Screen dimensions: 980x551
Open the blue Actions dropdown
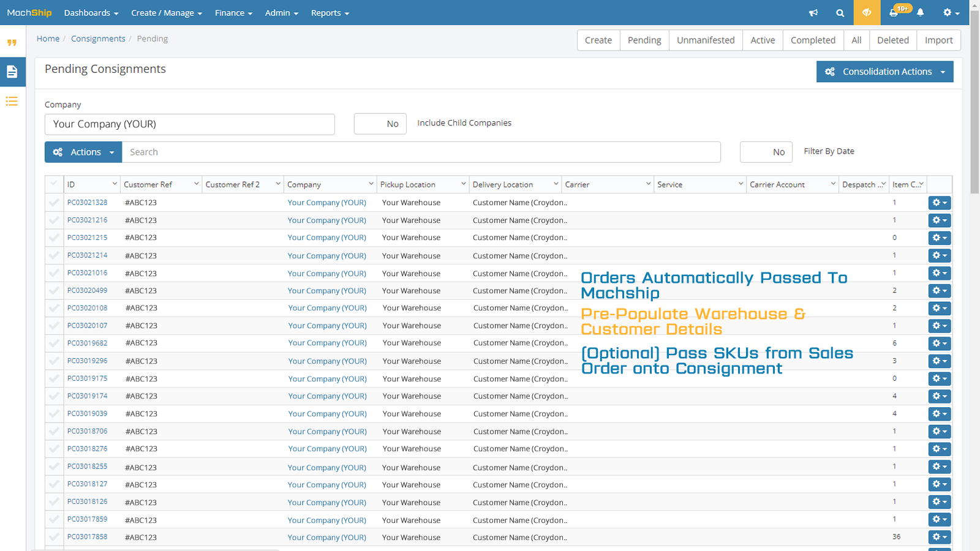point(83,152)
